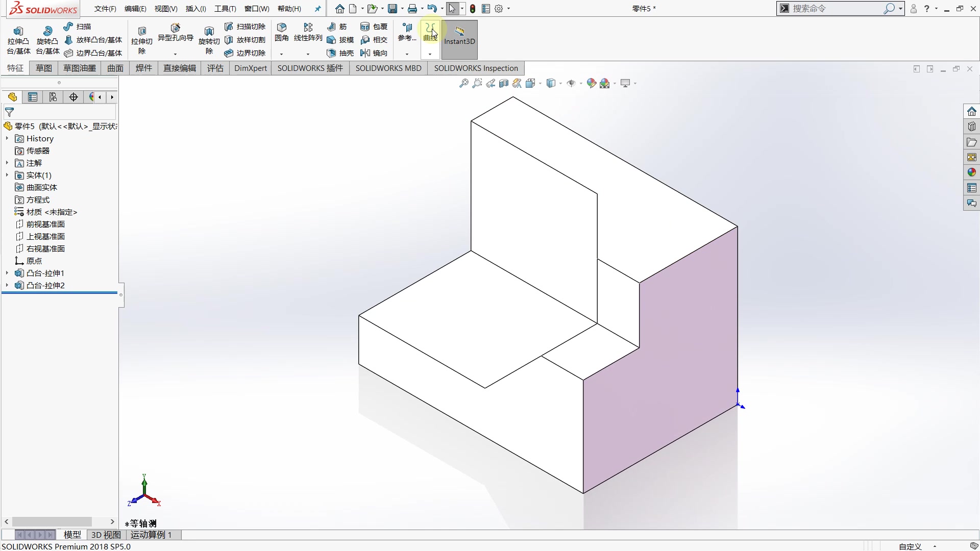Switch to the 草图 Sketch ribbon tab
980x551 pixels.
(x=43, y=68)
